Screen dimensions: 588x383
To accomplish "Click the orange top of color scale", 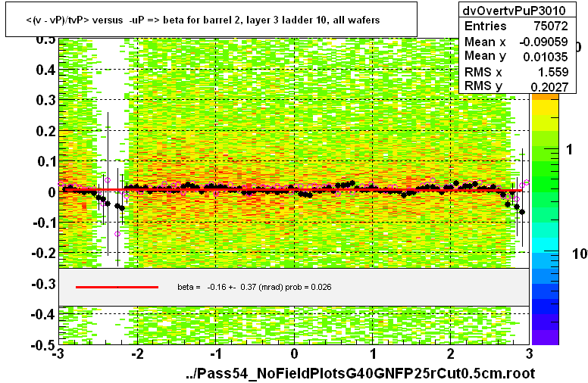I will click(546, 97).
